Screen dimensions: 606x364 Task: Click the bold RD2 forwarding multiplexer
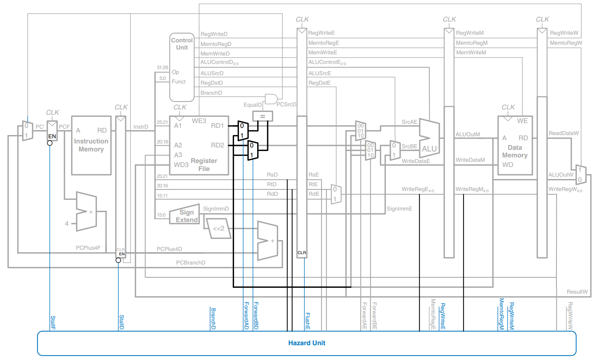tap(252, 150)
